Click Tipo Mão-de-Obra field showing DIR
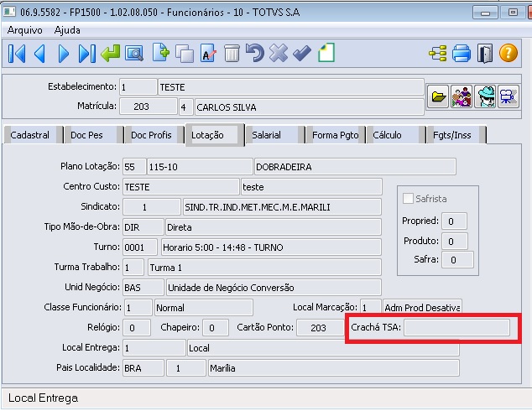Image resolution: width=532 pixels, height=411 pixels. [143, 226]
